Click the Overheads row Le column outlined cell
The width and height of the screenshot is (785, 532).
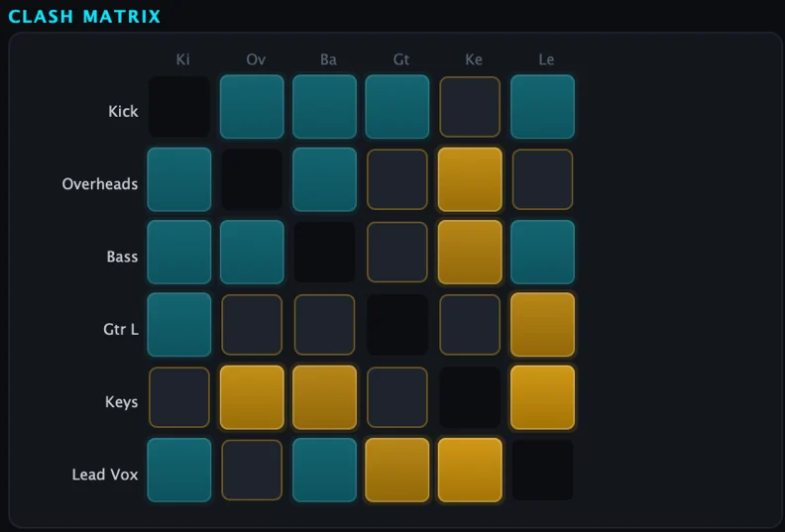coord(543,179)
